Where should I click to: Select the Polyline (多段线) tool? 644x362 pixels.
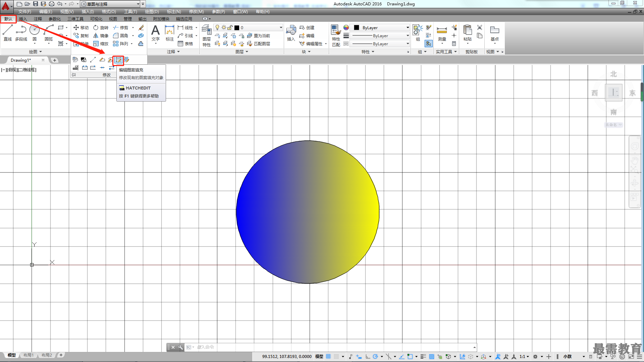coord(21,33)
